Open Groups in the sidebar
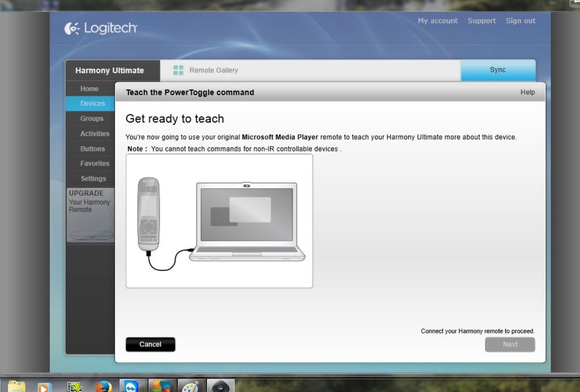This screenshot has height=392, width=580. pos(90,119)
